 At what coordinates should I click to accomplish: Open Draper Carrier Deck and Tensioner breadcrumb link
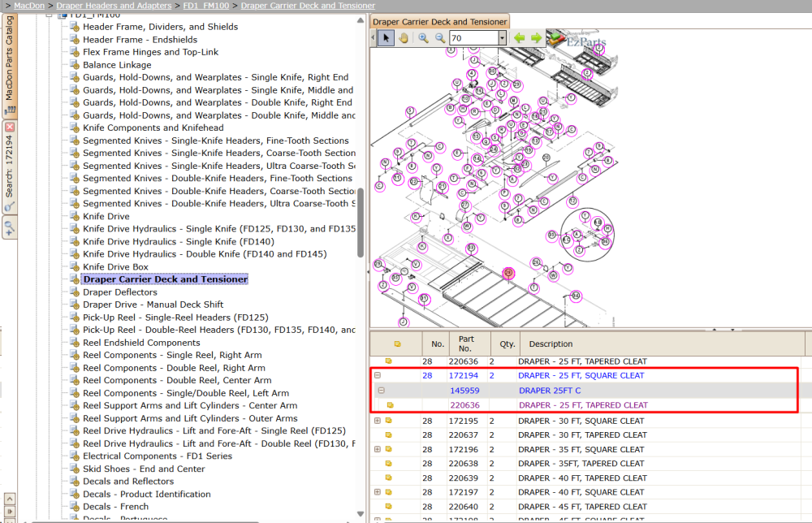coord(308,6)
